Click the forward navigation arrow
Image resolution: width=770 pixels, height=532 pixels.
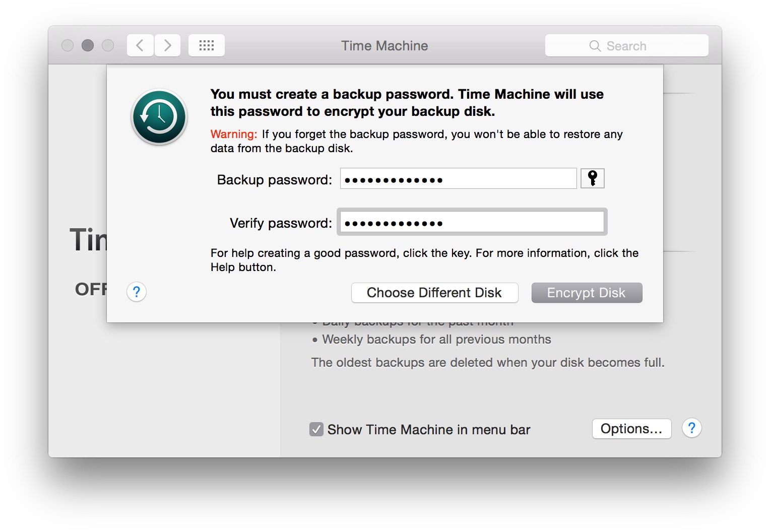(x=167, y=46)
